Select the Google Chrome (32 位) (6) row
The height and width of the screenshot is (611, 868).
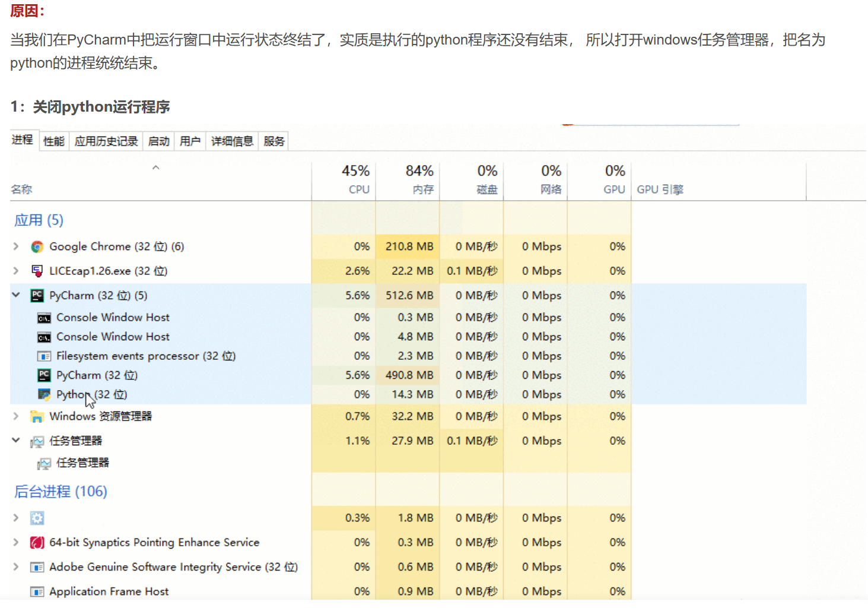(408, 246)
